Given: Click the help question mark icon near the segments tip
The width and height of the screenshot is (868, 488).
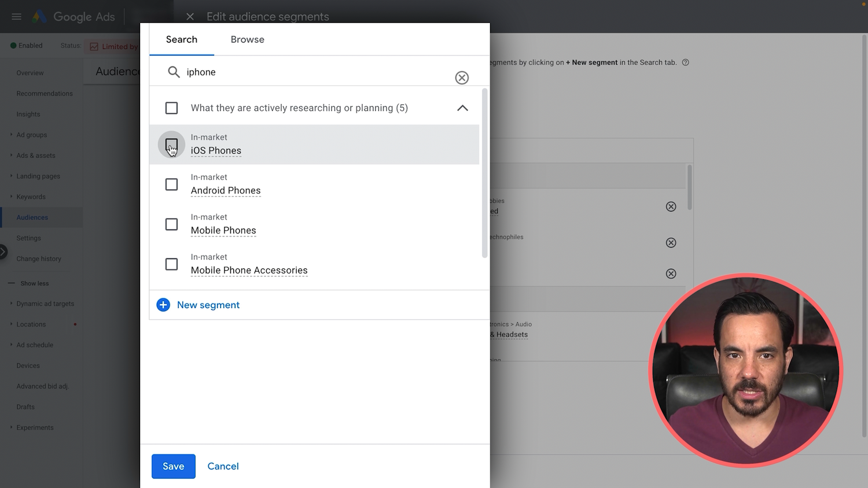Looking at the screenshot, I should pyautogui.click(x=685, y=62).
